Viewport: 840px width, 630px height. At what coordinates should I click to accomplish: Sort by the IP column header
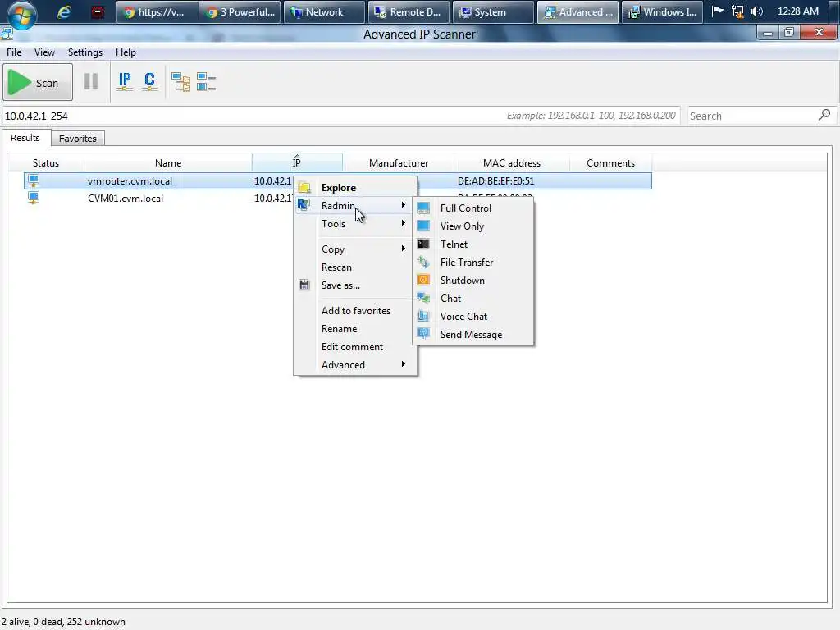297,162
